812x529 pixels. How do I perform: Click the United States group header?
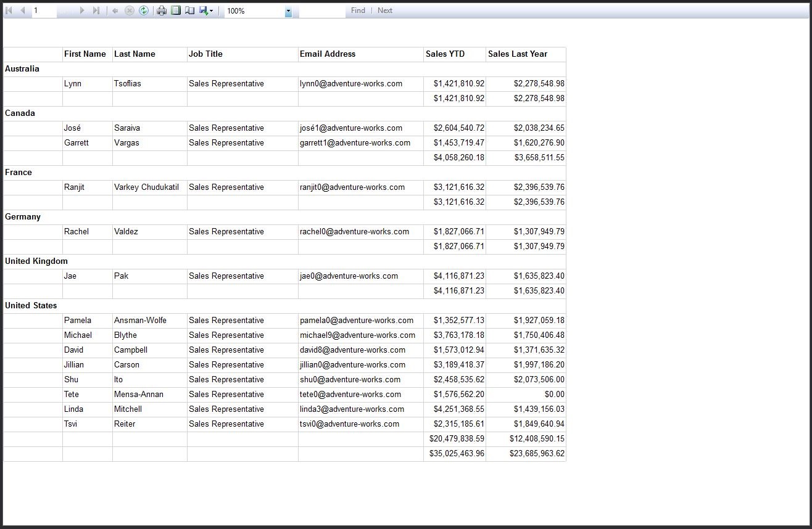tap(31, 305)
